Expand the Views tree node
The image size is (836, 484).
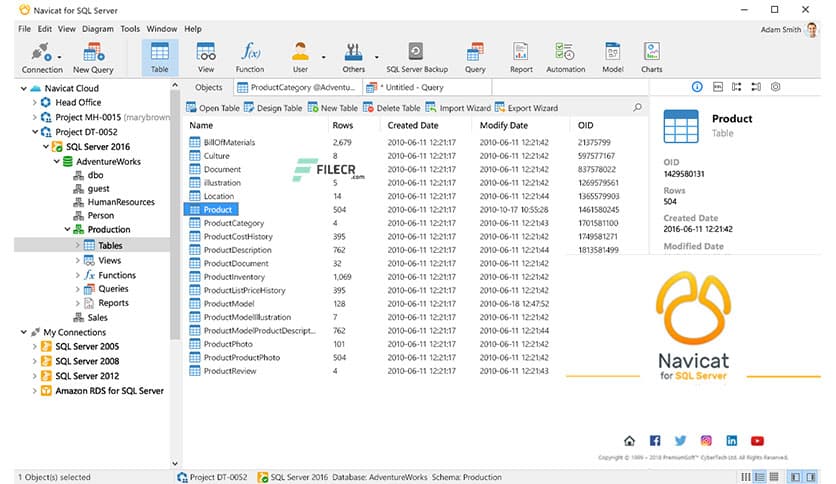click(x=78, y=261)
